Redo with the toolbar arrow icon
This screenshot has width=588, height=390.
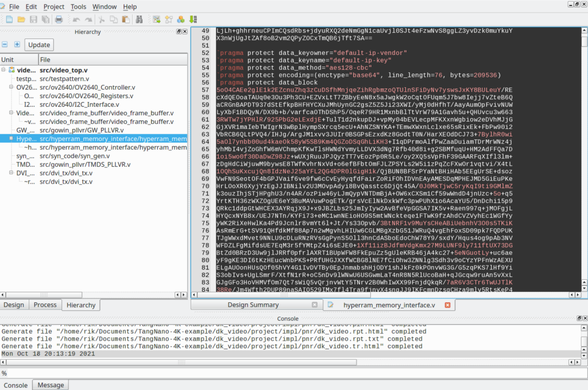[x=88, y=19]
